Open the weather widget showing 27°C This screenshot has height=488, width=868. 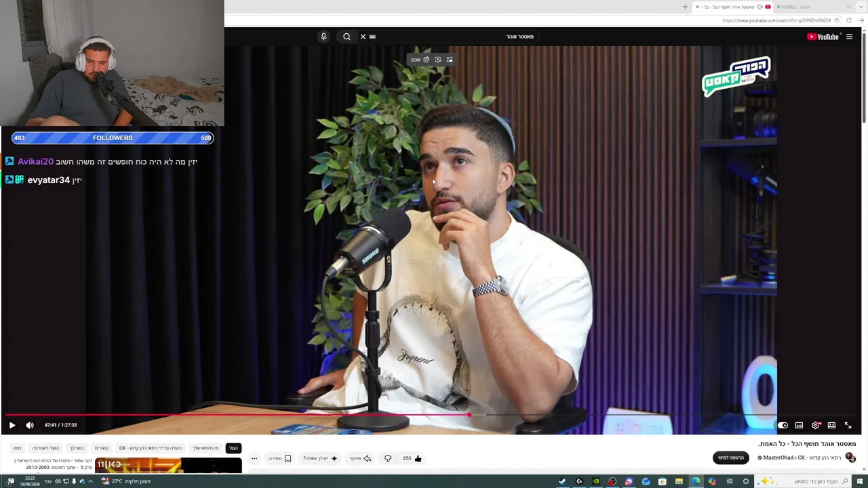point(126,481)
